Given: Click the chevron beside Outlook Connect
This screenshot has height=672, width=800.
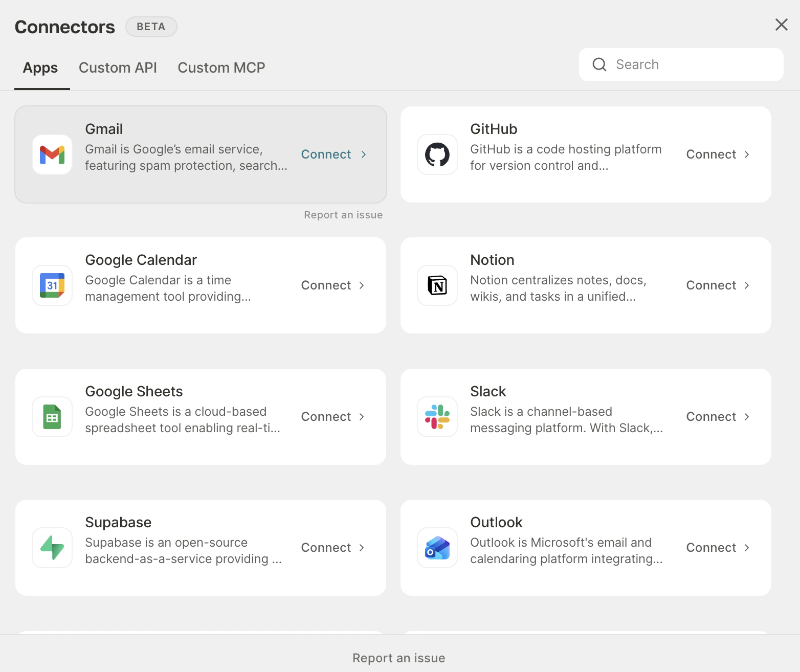Looking at the screenshot, I should [747, 548].
